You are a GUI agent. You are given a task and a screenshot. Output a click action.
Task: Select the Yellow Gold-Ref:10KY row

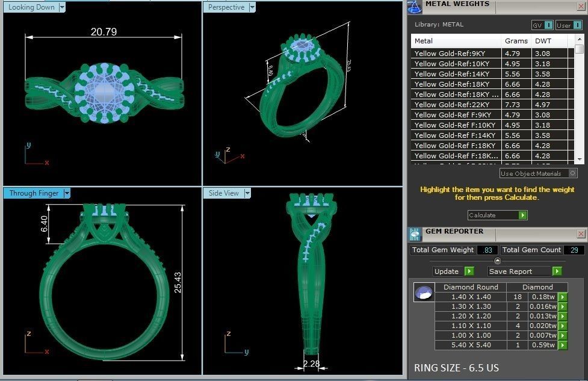click(x=492, y=64)
